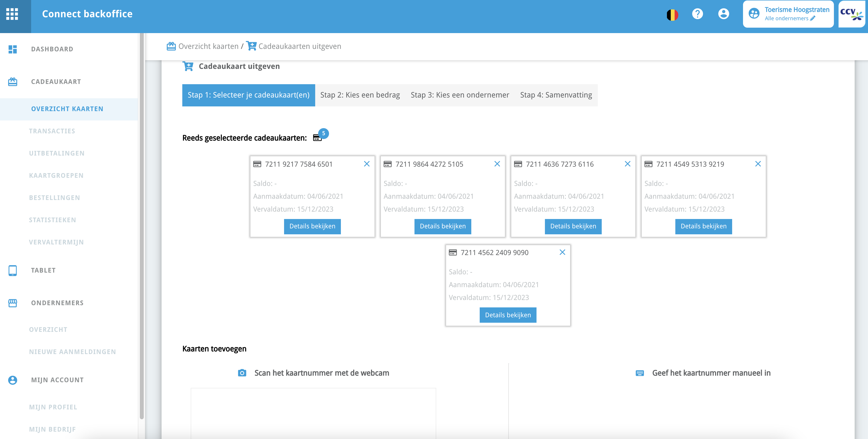This screenshot has height=439, width=868.
Task: View details of card 7211 9864 4272 5105
Action: tap(442, 226)
